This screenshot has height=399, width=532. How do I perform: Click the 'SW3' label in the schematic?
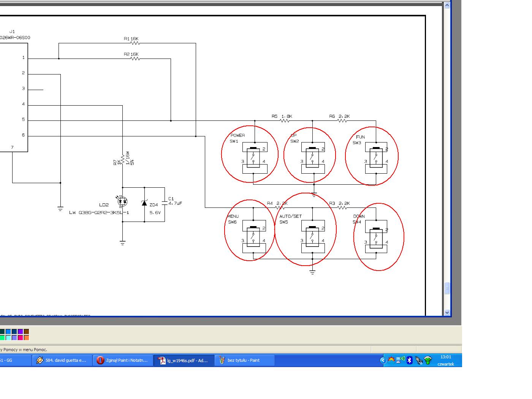(x=357, y=143)
